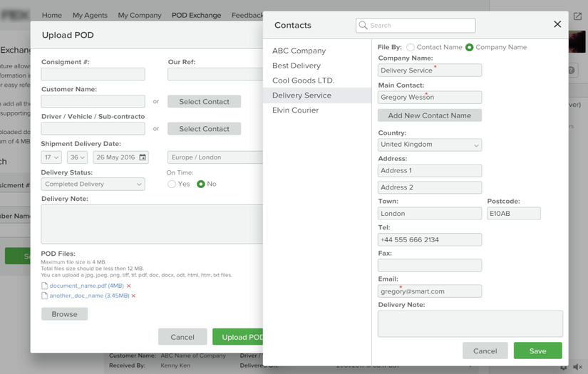
Task: Click Add New Contact Name button
Action: coord(430,115)
